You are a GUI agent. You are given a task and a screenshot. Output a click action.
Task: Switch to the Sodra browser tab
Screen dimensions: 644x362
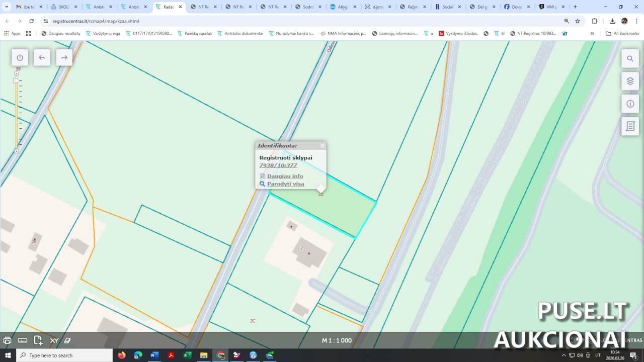click(308, 7)
